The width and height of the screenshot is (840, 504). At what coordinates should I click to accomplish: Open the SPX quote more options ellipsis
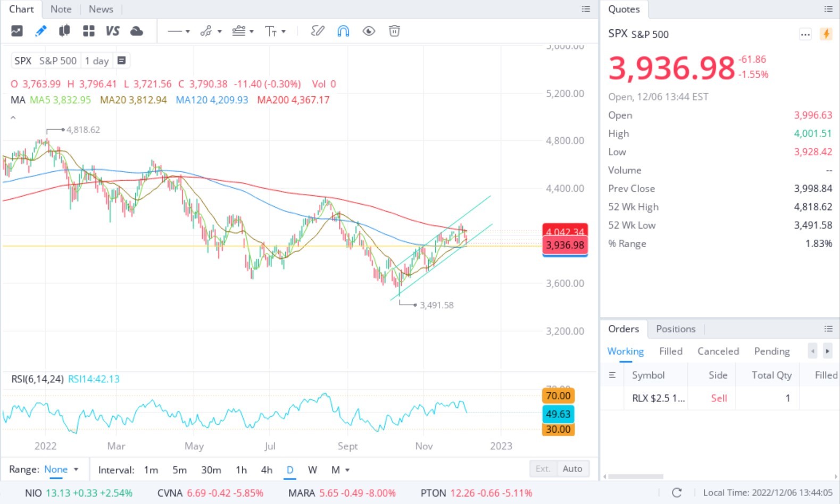coord(805,35)
